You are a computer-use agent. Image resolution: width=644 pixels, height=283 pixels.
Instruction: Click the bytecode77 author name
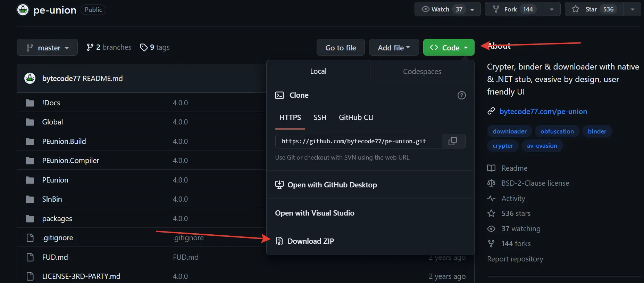[x=61, y=79]
